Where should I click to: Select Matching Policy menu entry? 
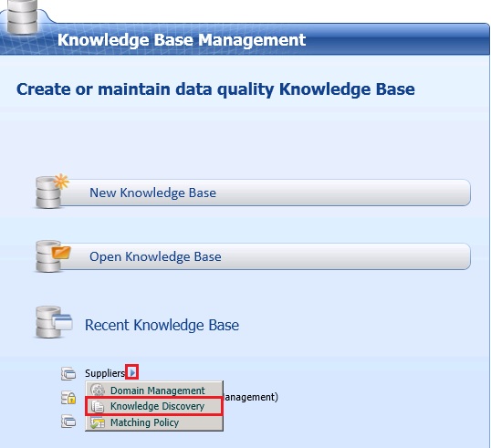point(154,422)
